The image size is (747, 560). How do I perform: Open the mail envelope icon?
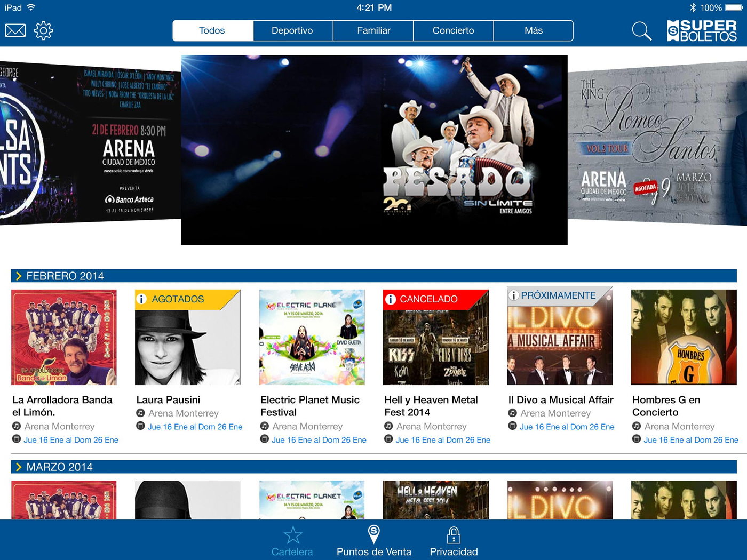(15, 30)
